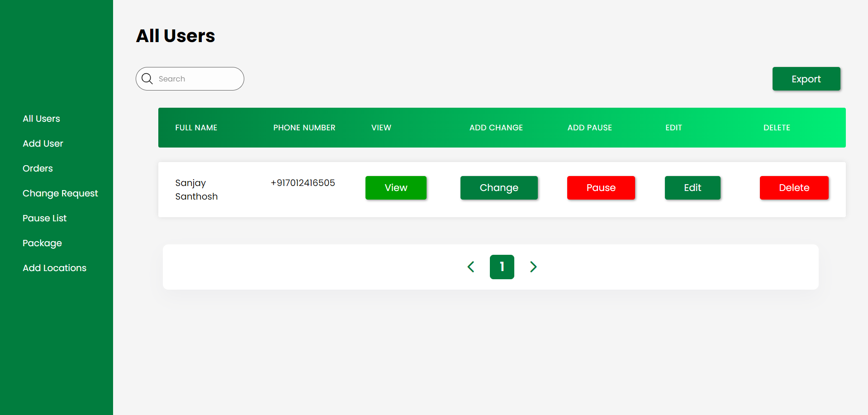The height and width of the screenshot is (415, 868).
Task: Open Add Locations page
Action: [x=54, y=268]
